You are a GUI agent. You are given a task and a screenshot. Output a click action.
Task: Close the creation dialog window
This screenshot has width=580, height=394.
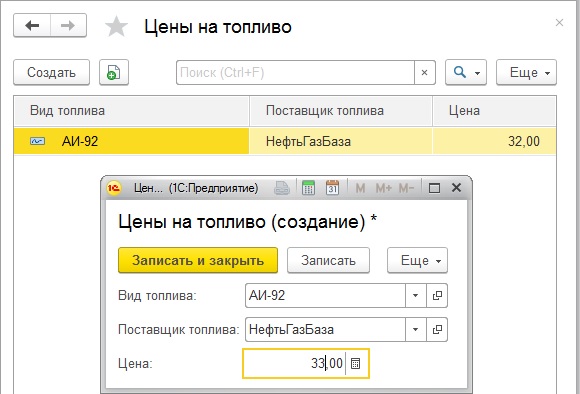point(456,188)
